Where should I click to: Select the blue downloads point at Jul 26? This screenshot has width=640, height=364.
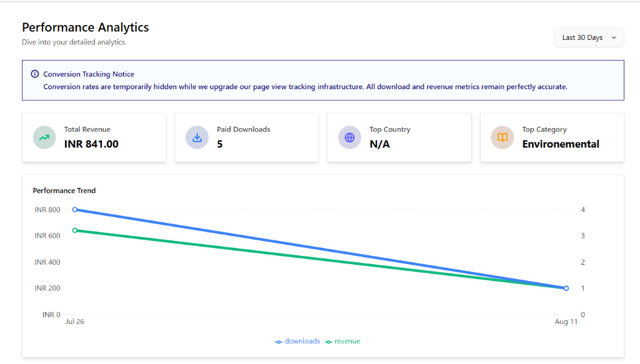pos(75,210)
